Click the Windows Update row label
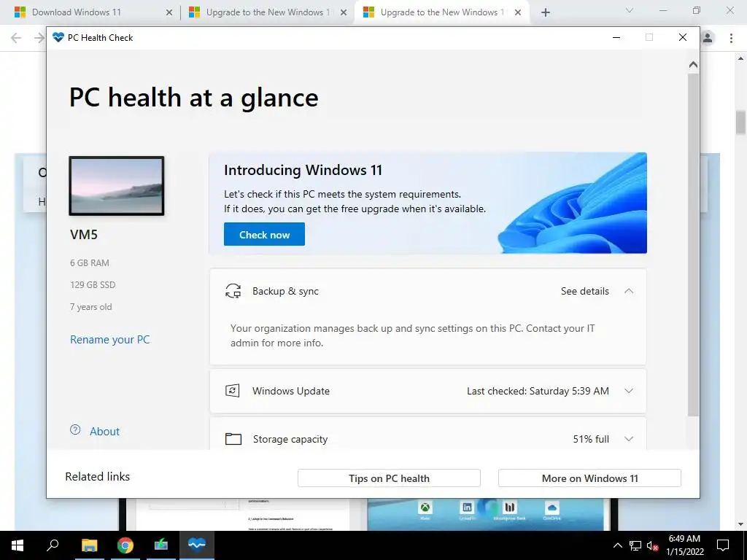747x560 pixels. 290,391
